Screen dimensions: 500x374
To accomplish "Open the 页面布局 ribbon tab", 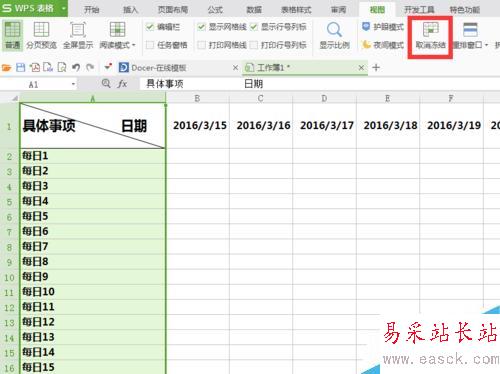I will point(173,10).
